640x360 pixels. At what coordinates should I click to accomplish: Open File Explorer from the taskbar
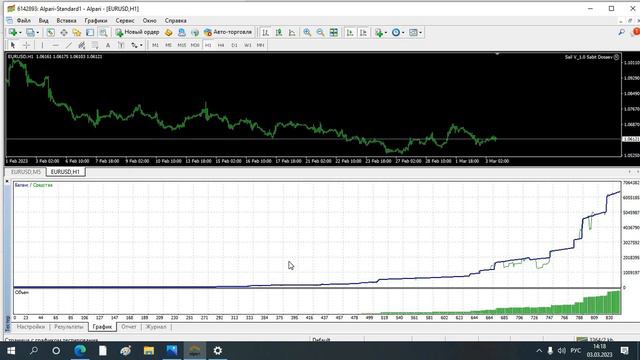(149, 351)
